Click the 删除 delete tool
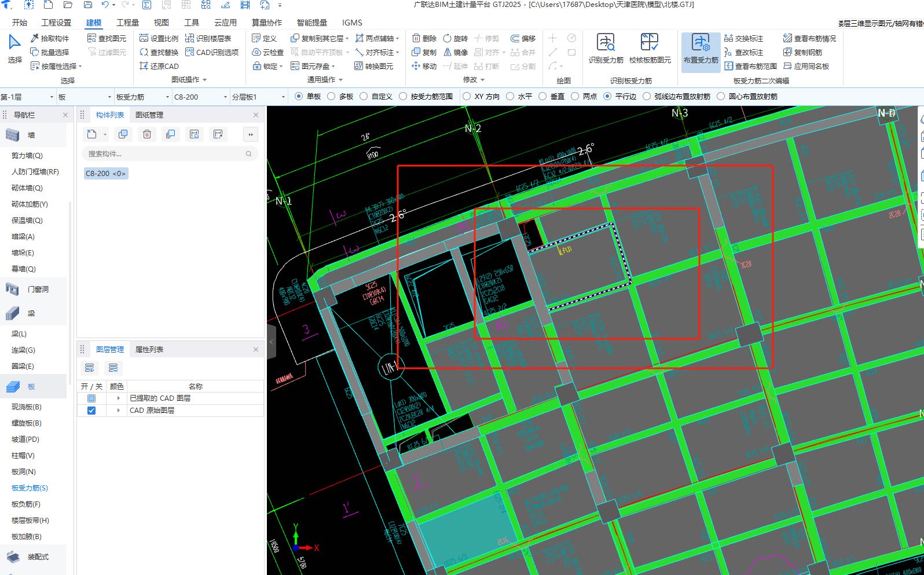 tap(424, 38)
